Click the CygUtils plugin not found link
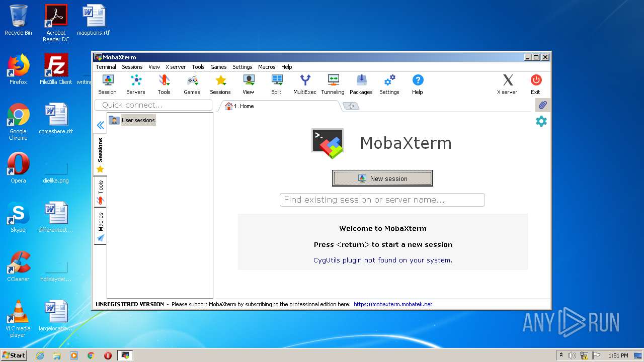The height and width of the screenshot is (362, 644). (383, 260)
